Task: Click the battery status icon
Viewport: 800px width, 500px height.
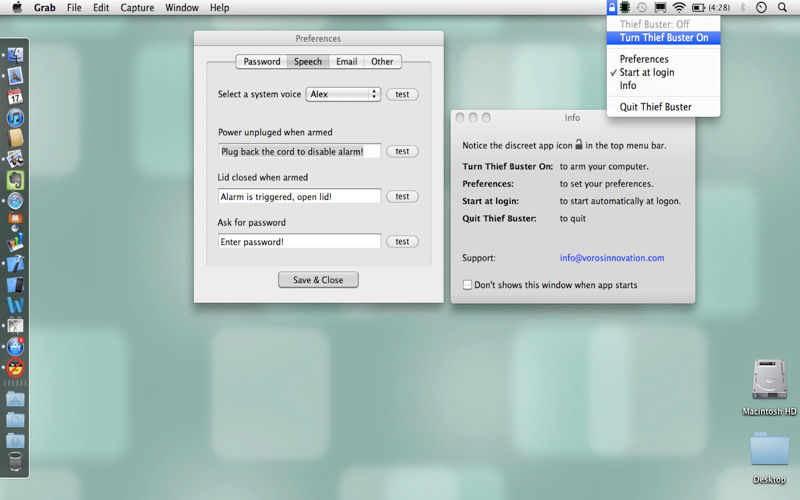Action: pos(698,8)
